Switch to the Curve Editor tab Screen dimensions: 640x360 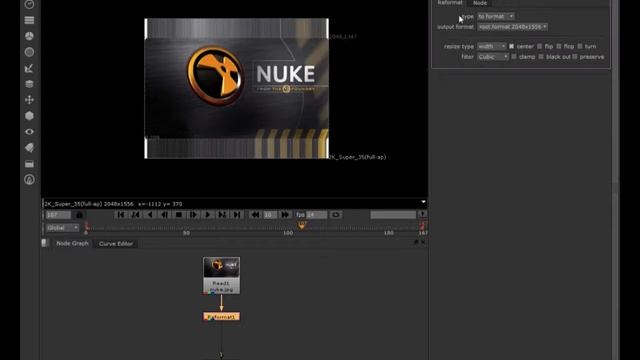[116, 244]
